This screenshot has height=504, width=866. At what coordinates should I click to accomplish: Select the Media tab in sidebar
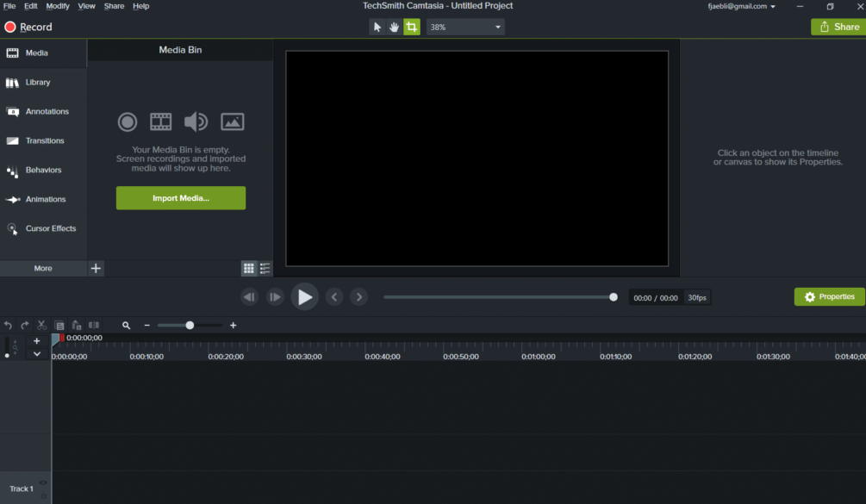point(43,53)
